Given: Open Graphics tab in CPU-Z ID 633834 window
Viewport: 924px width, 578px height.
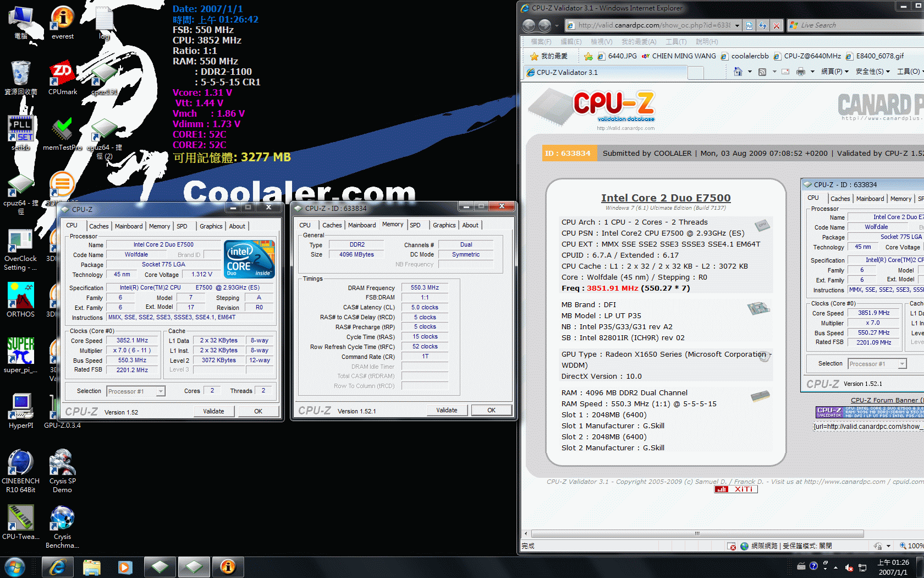Looking at the screenshot, I should (x=444, y=225).
